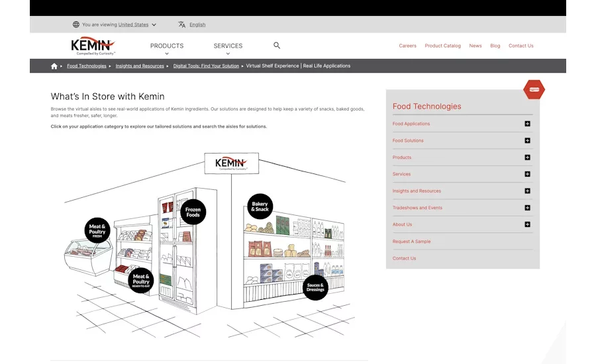Click the bakery and snack shelf illustration

coord(293,258)
